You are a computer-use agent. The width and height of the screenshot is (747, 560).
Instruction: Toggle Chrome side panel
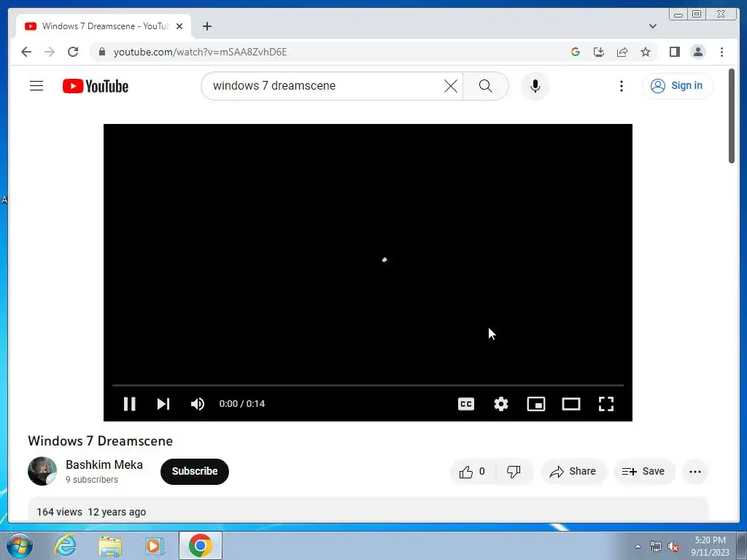click(x=675, y=52)
